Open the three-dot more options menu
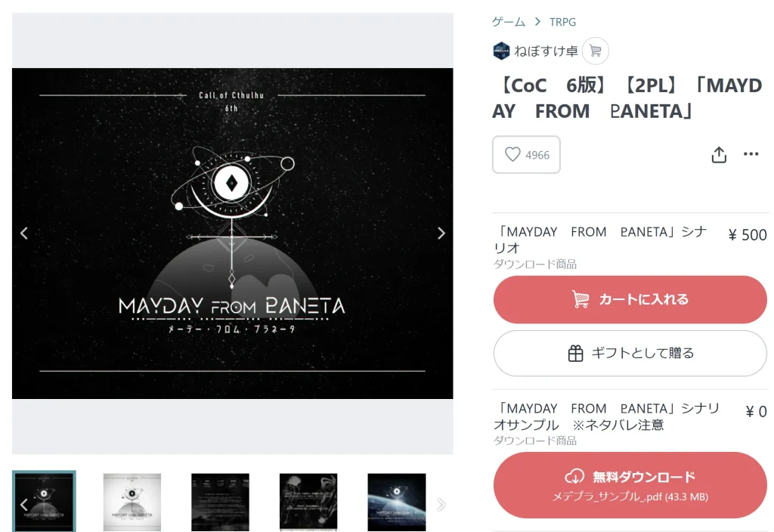The image size is (774, 532). point(751,154)
